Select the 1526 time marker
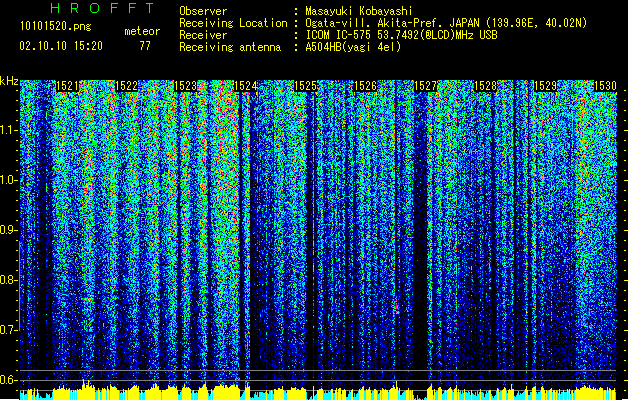Screen dimensions: 629x400 click(x=365, y=86)
